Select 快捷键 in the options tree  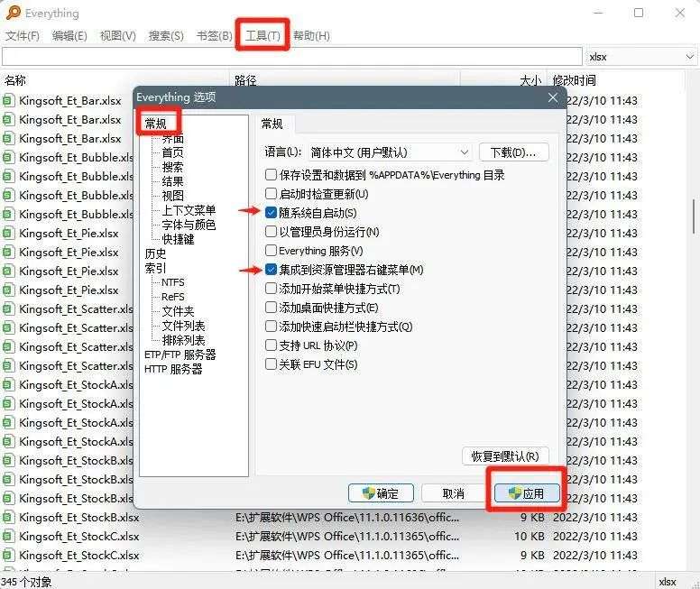(178, 239)
